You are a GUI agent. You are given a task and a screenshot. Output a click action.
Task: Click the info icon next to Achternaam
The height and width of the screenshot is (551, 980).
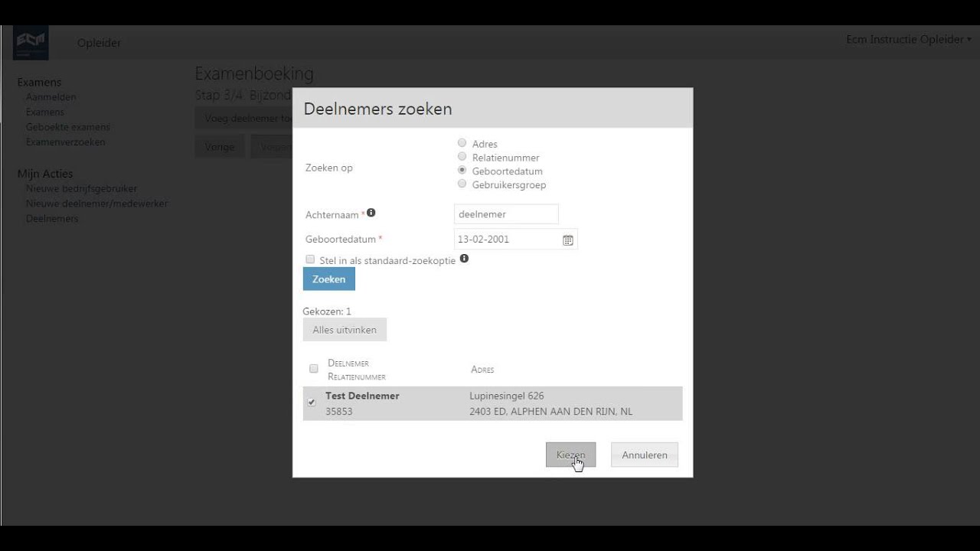371,213
